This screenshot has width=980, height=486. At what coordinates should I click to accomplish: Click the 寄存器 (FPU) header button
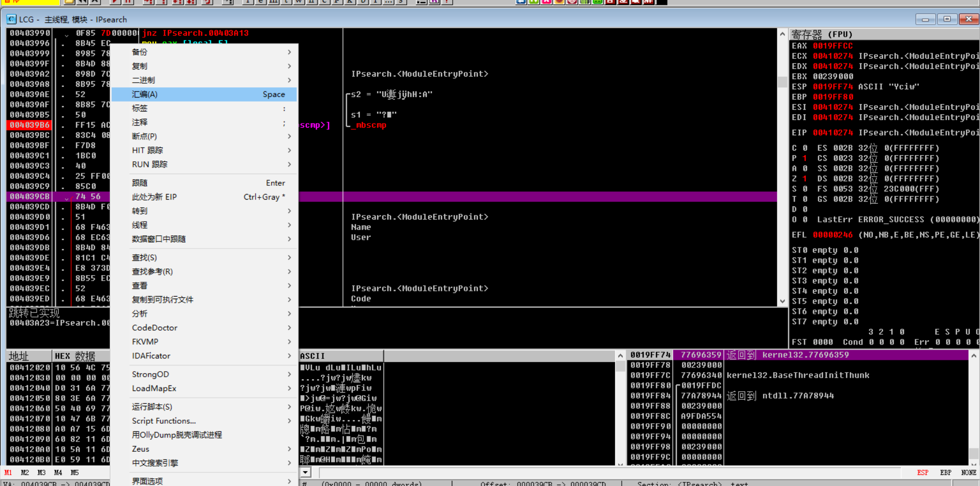coord(885,34)
